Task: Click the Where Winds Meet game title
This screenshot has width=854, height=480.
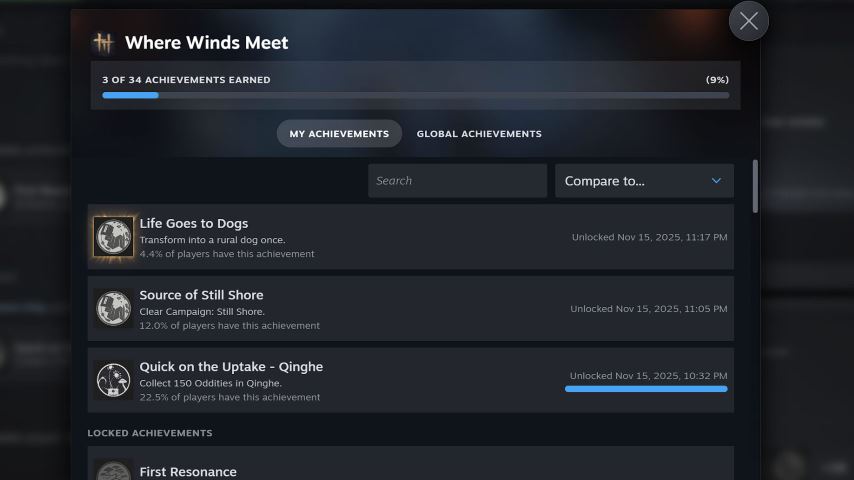Action: pos(206,42)
